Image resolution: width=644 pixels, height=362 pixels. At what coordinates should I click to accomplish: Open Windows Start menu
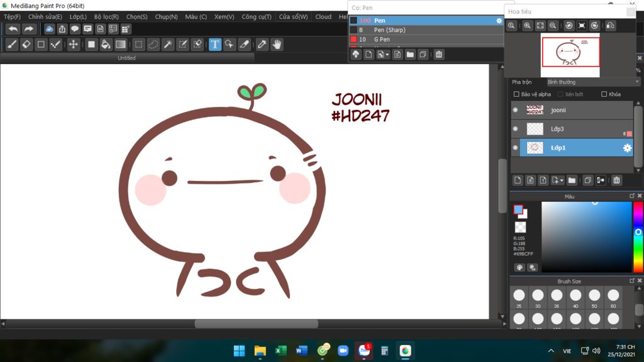239,351
